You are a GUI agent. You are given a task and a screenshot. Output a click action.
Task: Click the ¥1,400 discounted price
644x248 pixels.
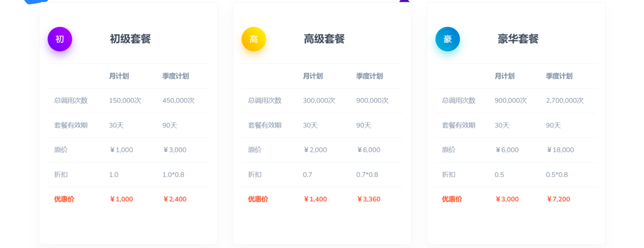click(x=315, y=199)
